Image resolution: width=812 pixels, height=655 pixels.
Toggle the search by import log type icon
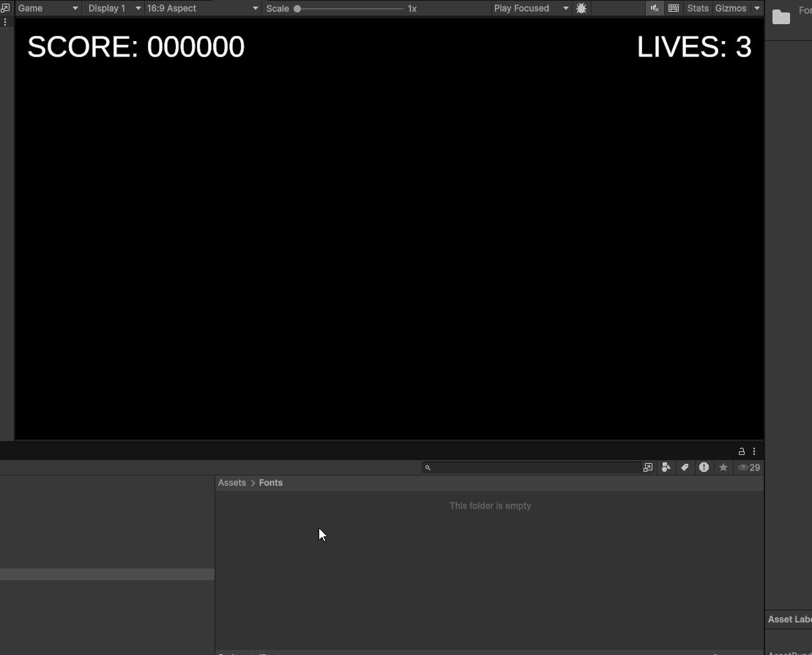click(704, 467)
